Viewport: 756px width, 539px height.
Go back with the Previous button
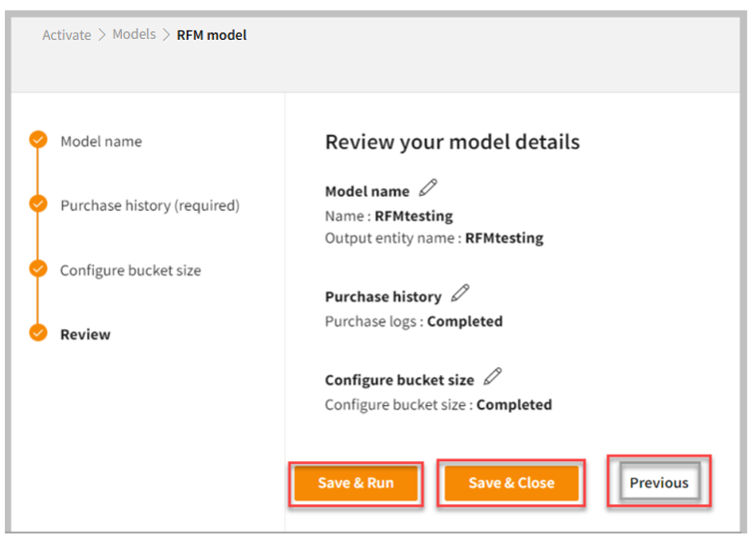click(x=658, y=483)
